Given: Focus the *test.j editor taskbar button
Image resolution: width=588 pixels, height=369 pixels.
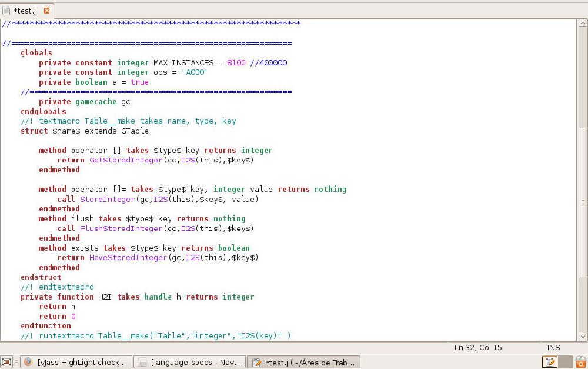Looking at the screenshot, I should [304, 363].
